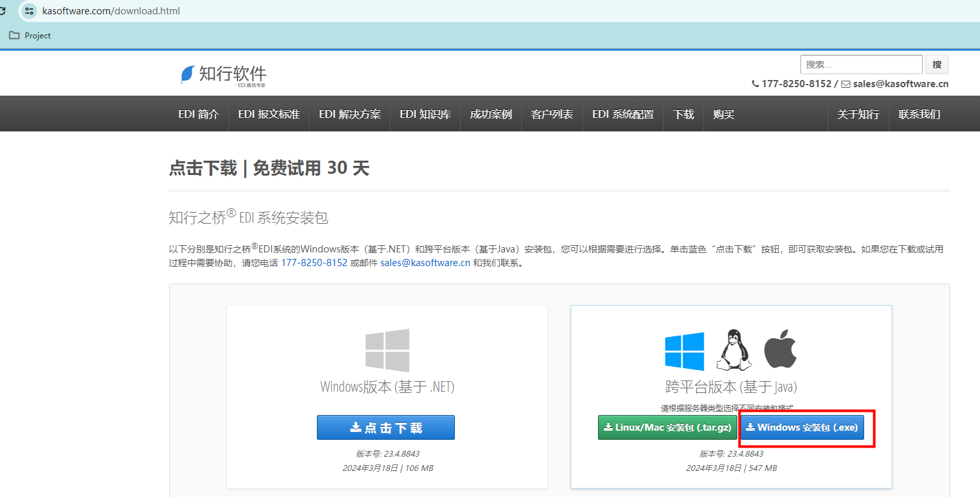Click the gray Windows logo for .NET version
Viewport: 980px width, 497px height.
[x=387, y=350]
